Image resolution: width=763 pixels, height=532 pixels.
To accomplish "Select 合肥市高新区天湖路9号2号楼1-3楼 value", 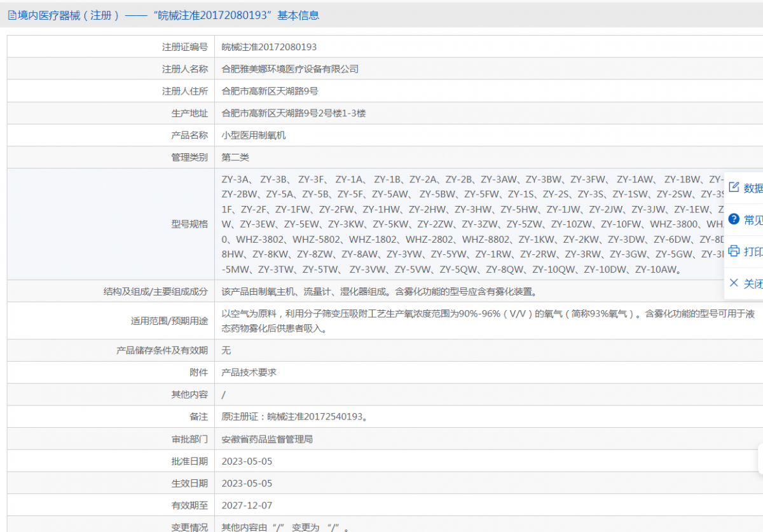I will tap(294, 113).
